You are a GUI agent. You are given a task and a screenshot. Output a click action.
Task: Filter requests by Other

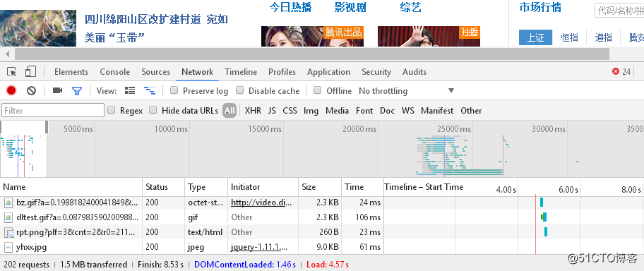(x=471, y=111)
